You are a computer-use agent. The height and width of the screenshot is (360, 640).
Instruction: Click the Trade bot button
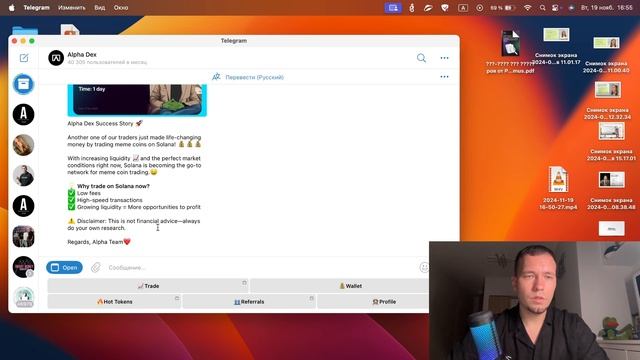point(148,286)
